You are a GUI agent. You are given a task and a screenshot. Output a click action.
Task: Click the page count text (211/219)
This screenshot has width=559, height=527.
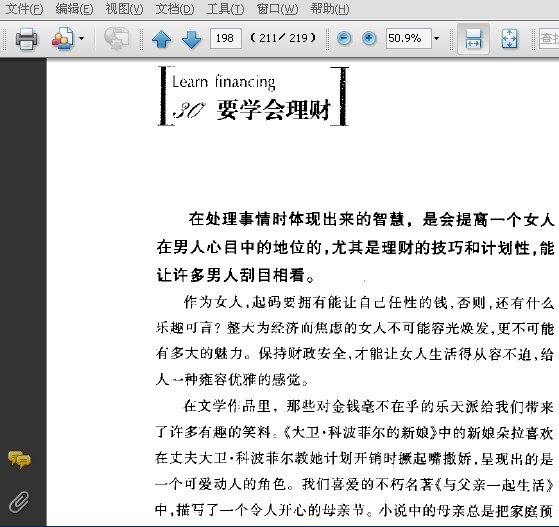283,38
